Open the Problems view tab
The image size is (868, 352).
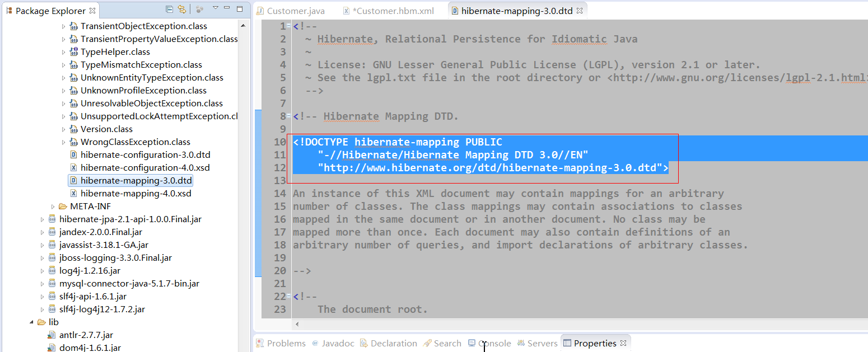[x=281, y=343]
